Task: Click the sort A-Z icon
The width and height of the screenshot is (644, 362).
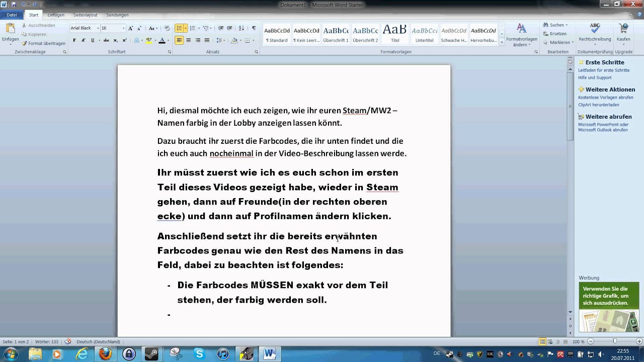Action: (x=241, y=28)
